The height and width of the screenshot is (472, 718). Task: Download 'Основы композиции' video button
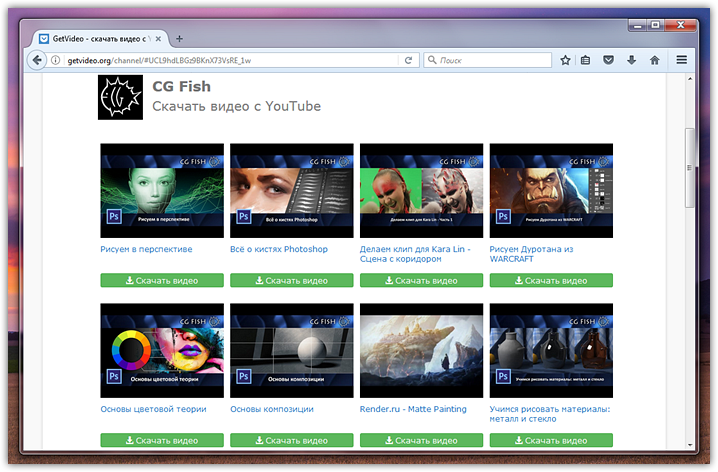tap(292, 440)
